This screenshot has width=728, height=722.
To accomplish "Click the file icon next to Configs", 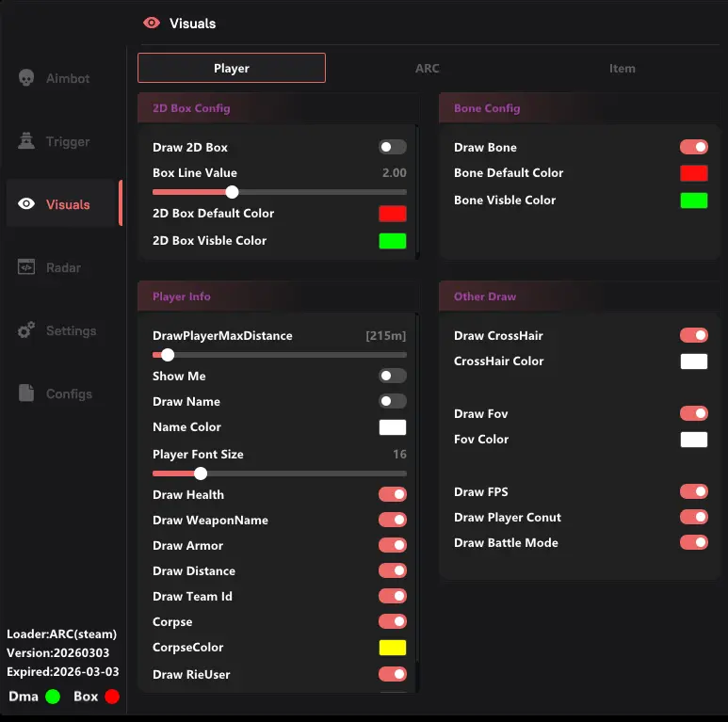I will click(26, 393).
